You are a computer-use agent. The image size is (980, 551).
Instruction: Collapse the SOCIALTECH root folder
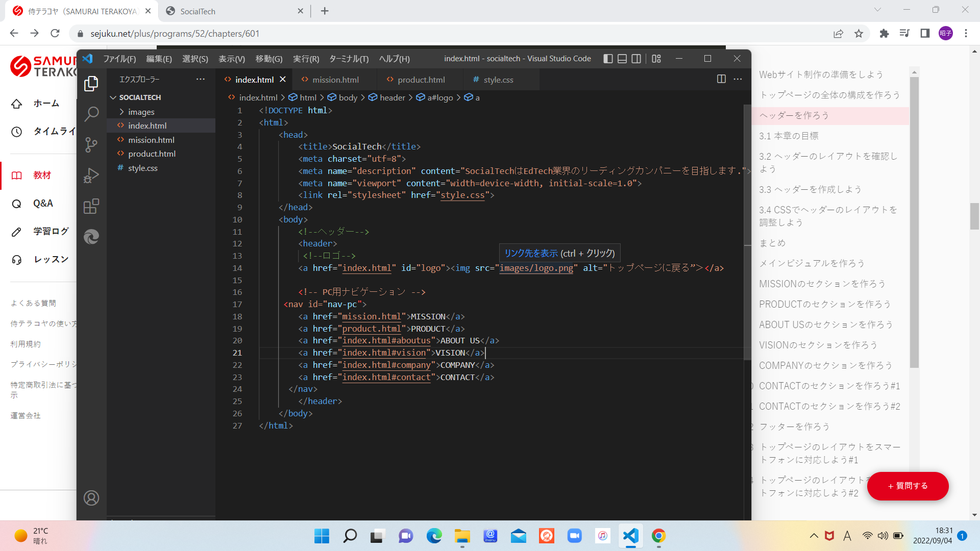140,97
